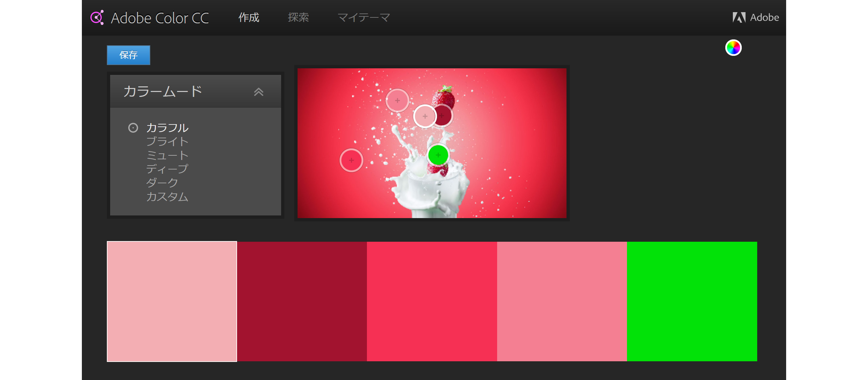Select the green palette swatch
Screen dimensions: 868x380
(692, 301)
